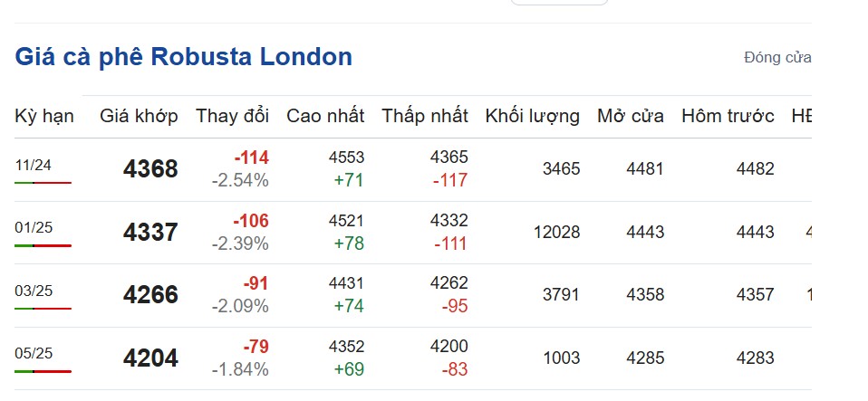Click the 12028 volume value
This screenshot has height=401, width=868.
556,233
